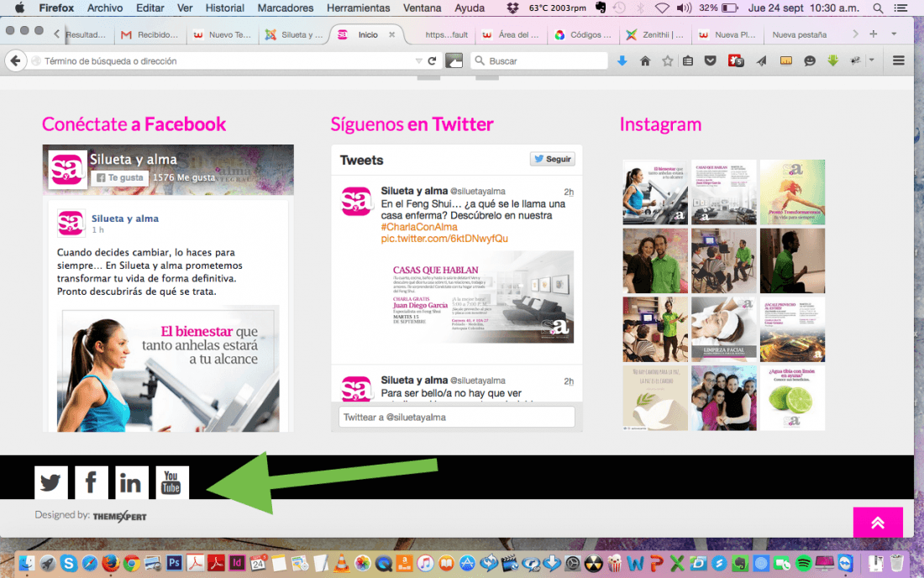Open the Twitter social icon in footer
This screenshot has width=924, height=578.
point(50,482)
